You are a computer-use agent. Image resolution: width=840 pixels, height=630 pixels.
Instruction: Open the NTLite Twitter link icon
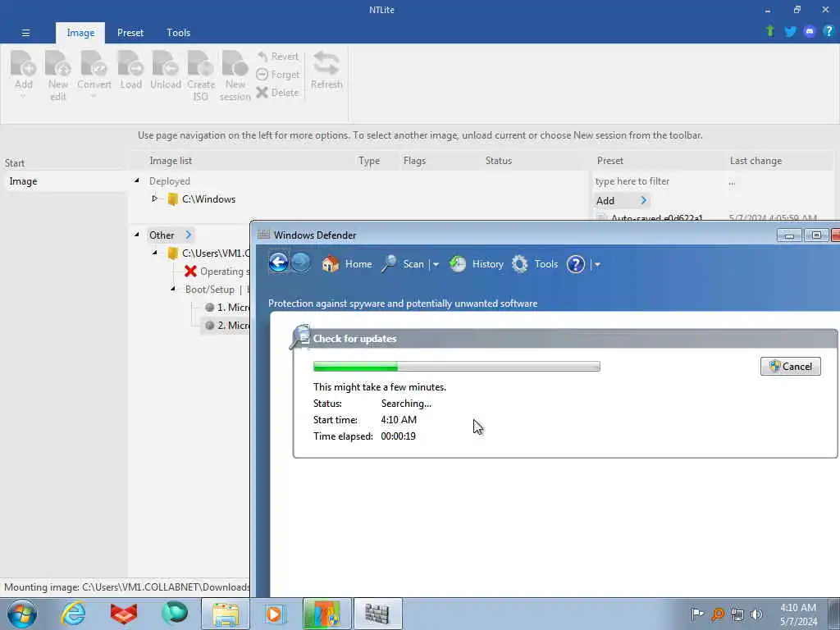pos(790,32)
